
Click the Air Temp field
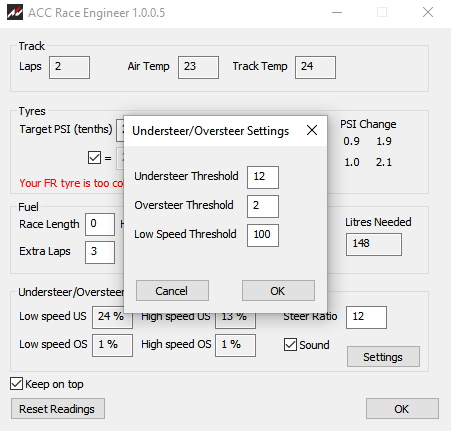(198, 67)
